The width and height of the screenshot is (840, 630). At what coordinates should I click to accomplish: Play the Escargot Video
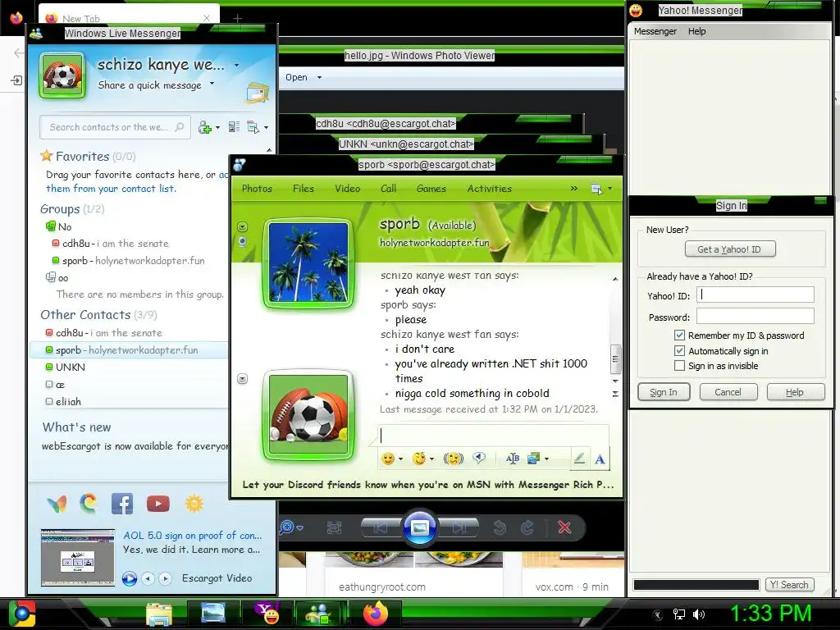[129, 578]
